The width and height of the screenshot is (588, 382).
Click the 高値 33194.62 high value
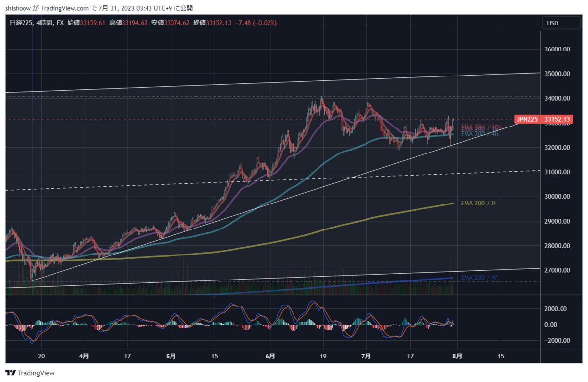coord(127,23)
